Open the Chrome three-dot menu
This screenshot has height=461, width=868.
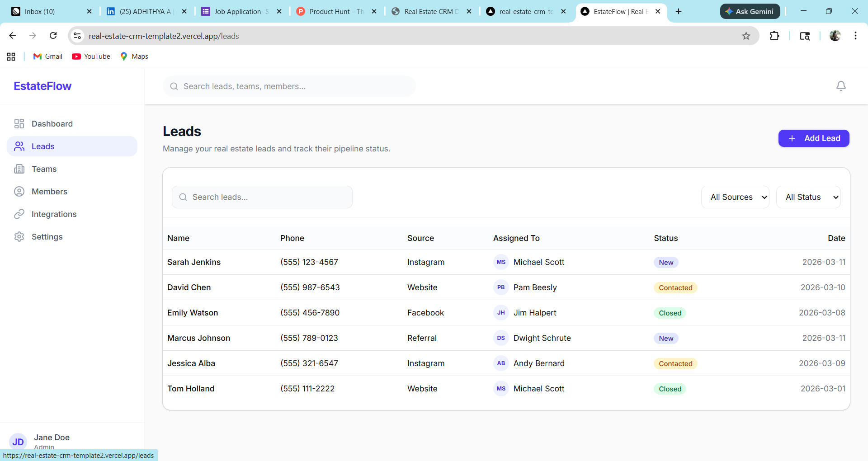[x=855, y=36]
